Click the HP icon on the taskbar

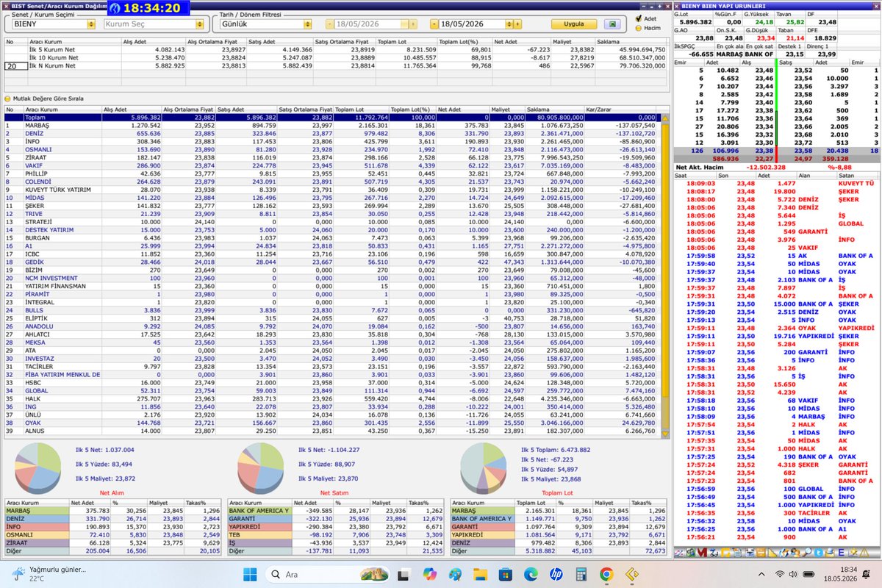click(x=555, y=573)
